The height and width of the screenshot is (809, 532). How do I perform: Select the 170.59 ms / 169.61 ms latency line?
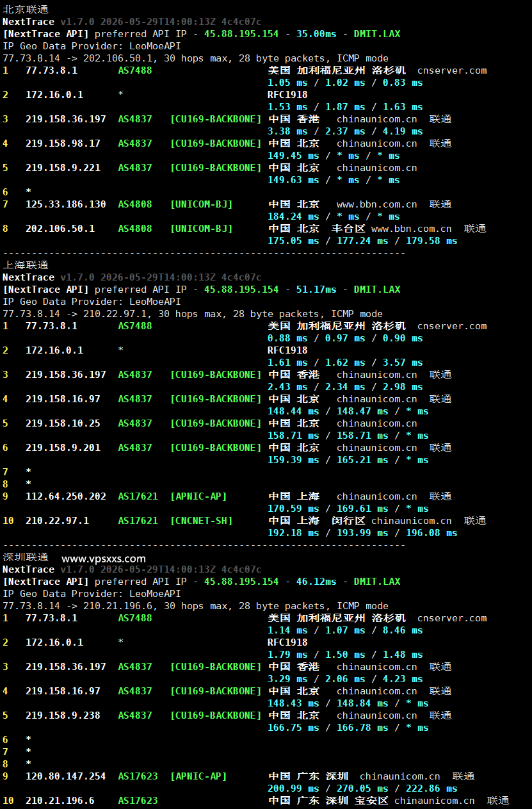click(x=348, y=509)
